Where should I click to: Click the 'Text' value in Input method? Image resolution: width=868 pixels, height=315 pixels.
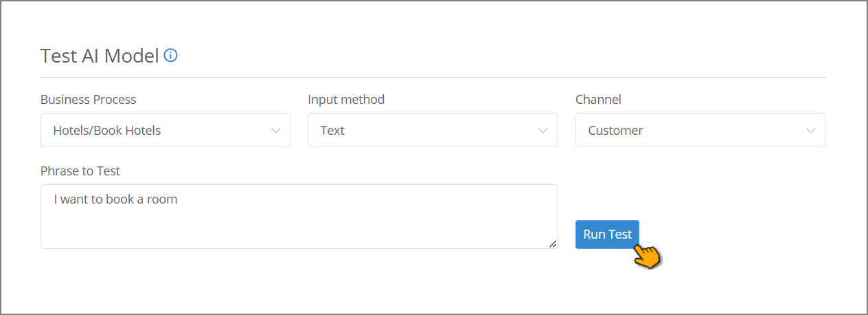(x=332, y=131)
